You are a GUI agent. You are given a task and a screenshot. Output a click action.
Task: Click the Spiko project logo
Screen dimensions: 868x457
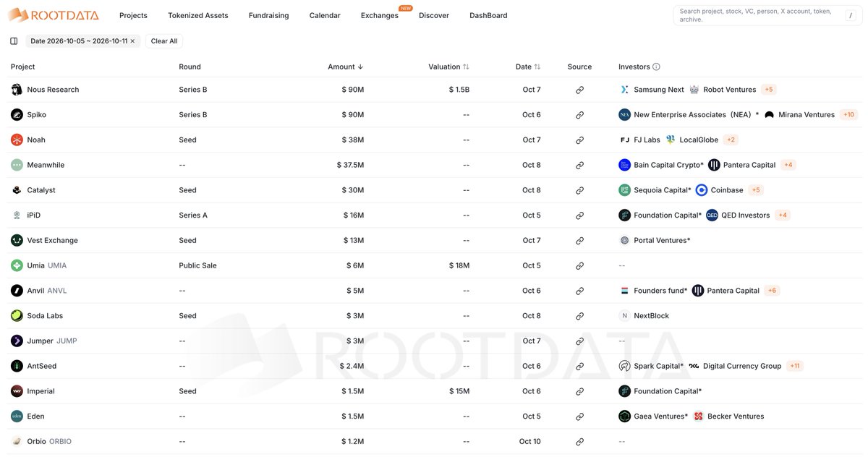coord(17,115)
